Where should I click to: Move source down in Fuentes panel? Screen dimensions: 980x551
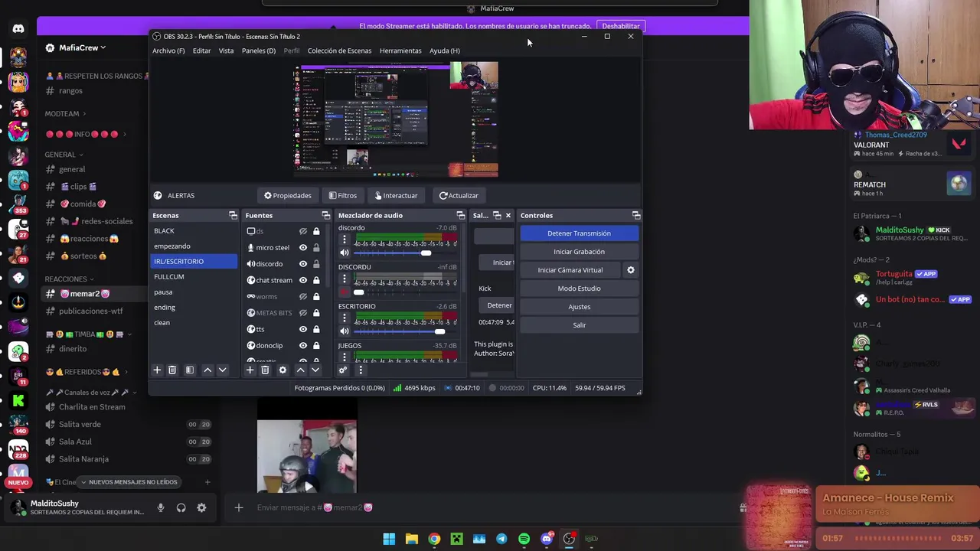coord(315,370)
